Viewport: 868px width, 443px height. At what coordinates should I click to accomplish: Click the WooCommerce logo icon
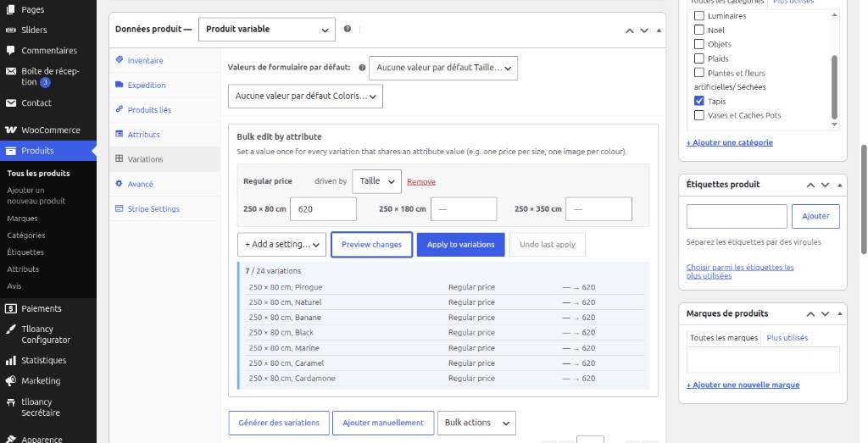(x=10, y=130)
